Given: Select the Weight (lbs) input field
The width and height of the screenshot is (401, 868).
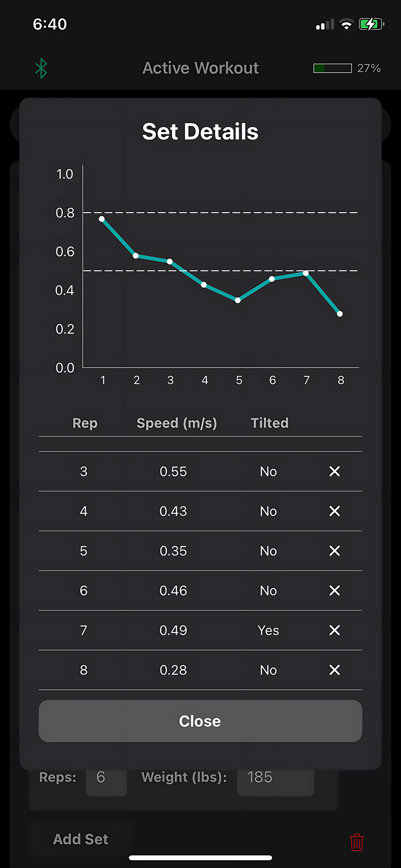Looking at the screenshot, I should (x=275, y=782).
